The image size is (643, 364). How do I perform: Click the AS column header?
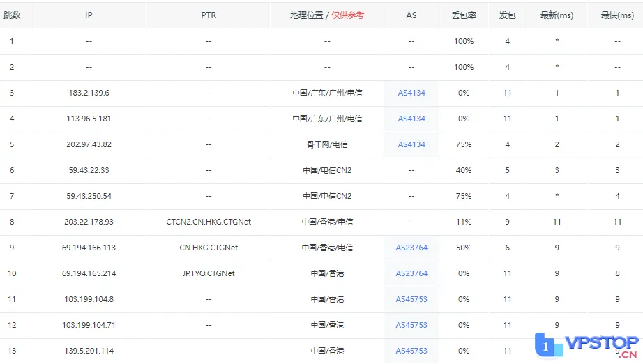pyautogui.click(x=411, y=15)
